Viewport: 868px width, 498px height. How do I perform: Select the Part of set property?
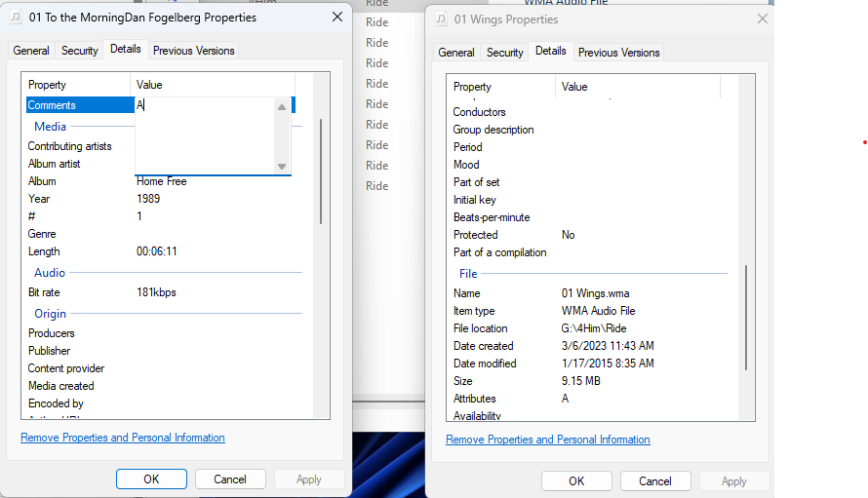pos(477,182)
